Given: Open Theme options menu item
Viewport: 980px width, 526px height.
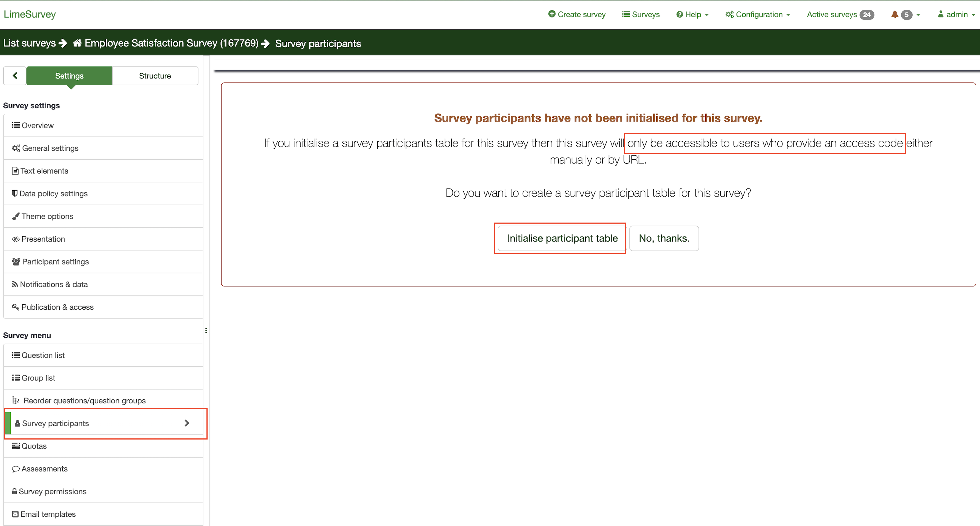Looking at the screenshot, I should [x=103, y=216].
